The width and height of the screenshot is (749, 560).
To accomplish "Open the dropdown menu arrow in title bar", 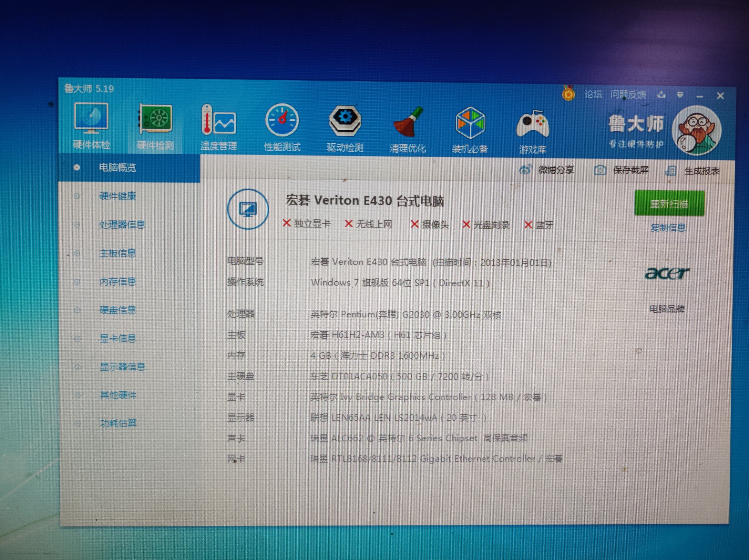I will pyautogui.click(x=680, y=95).
